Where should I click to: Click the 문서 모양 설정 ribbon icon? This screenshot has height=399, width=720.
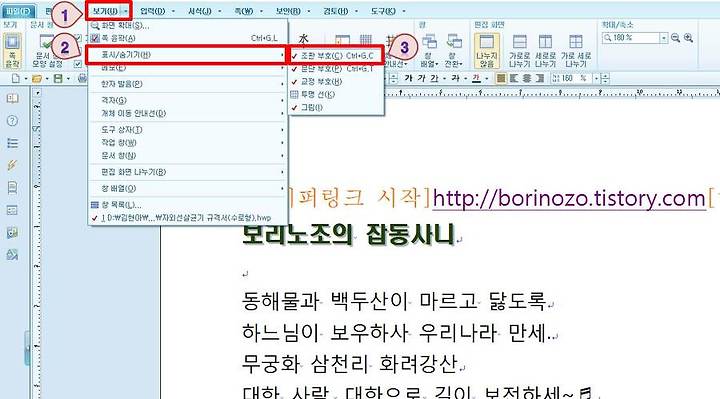(47, 51)
